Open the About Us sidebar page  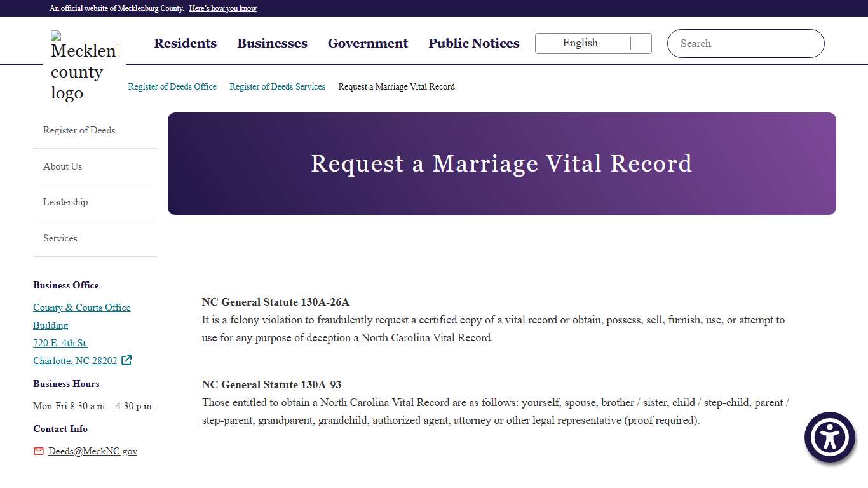(62, 166)
